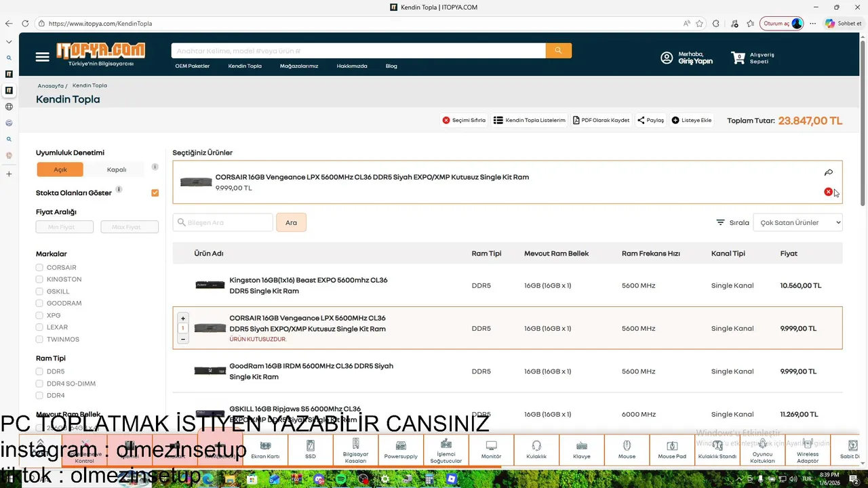Screen dimensions: 868x488
Task: Click the orange search button in header
Action: pyautogui.click(x=559, y=51)
